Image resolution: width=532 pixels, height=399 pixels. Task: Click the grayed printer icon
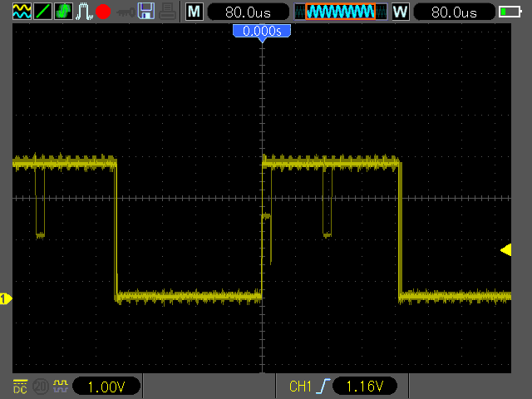point(167,12)
